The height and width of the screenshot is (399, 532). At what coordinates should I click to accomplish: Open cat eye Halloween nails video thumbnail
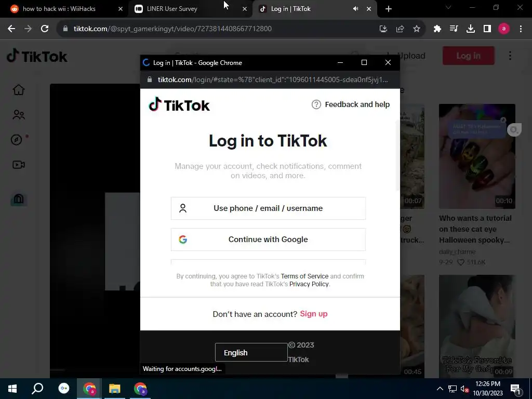(x=477, y=156)
